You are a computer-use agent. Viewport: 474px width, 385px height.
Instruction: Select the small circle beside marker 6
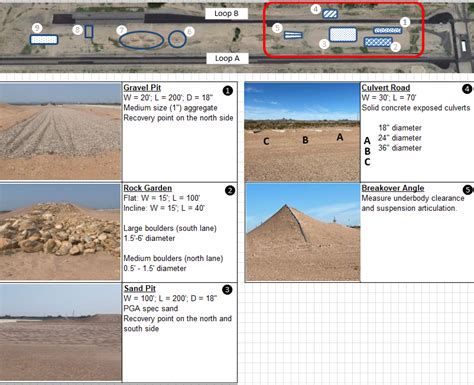(x=177, y=39)
